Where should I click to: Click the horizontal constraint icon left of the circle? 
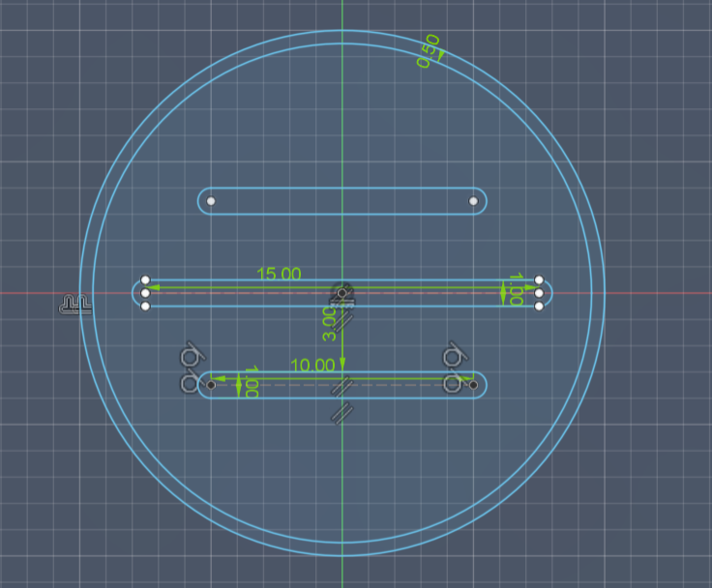tap(74, 305)
